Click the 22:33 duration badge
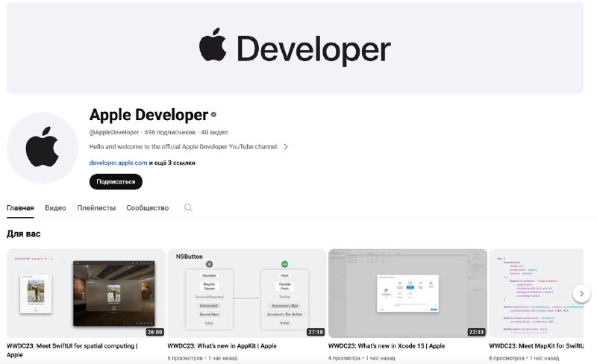The image size is (597, 364). [476, 332]
